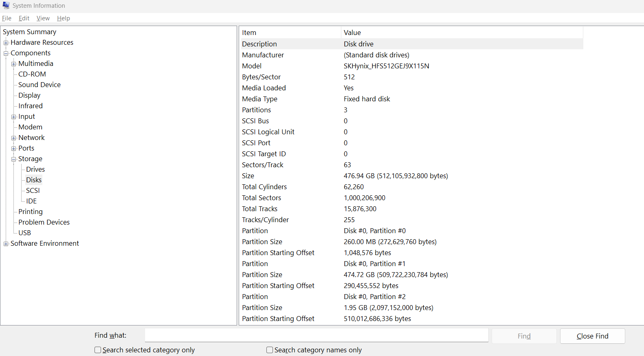This screenshot has height=356, width=644.
Task: Click the System Information app icon in title bar
Action: click(x=6, y=5)
